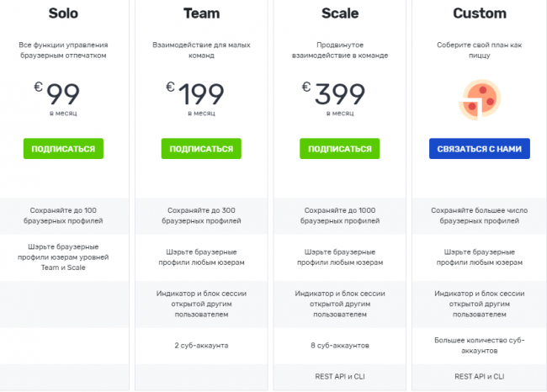This screenshot has width=547, height=392.
Task: Select the Team plan heading
Action: point(201,13)
